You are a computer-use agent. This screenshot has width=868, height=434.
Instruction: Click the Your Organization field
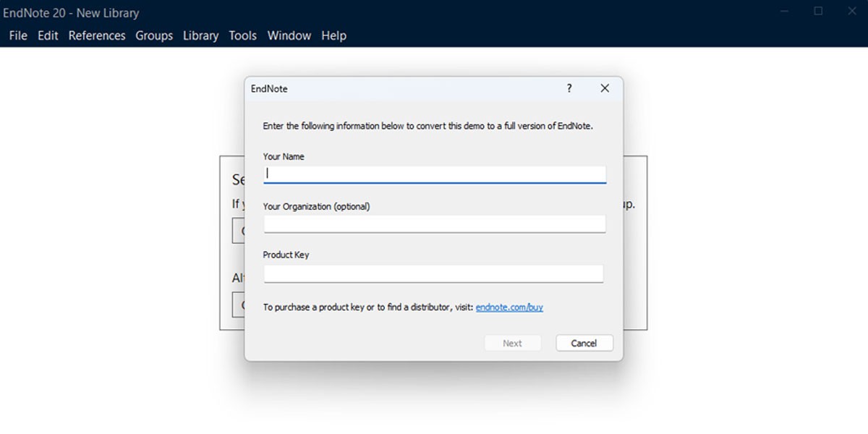tap(434, 224)
